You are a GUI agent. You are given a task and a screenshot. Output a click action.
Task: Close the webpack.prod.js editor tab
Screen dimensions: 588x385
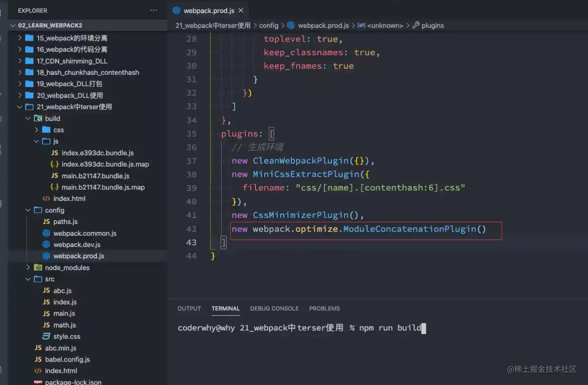(241, 10)
